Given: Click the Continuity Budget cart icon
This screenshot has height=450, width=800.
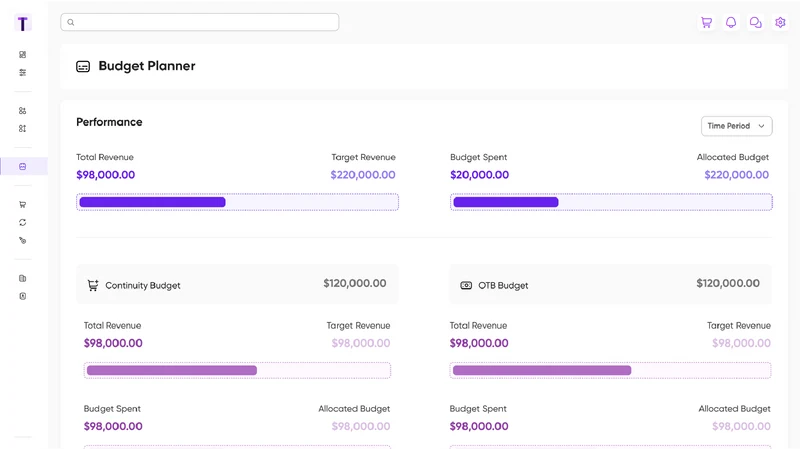Looking at the screenshot, I should [x=93, y=285].
